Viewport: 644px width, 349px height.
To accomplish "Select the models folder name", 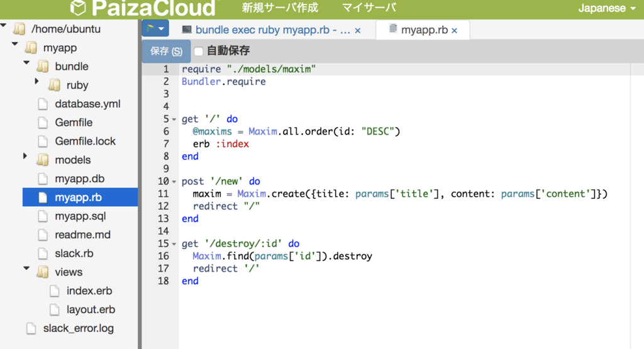I will point(73,160).
